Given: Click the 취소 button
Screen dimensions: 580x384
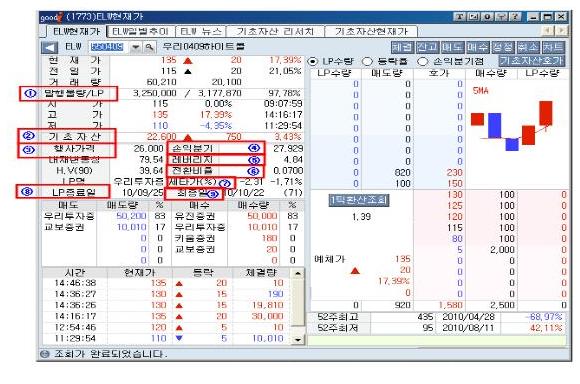Looking at the screenshot, I should (528, 47).
